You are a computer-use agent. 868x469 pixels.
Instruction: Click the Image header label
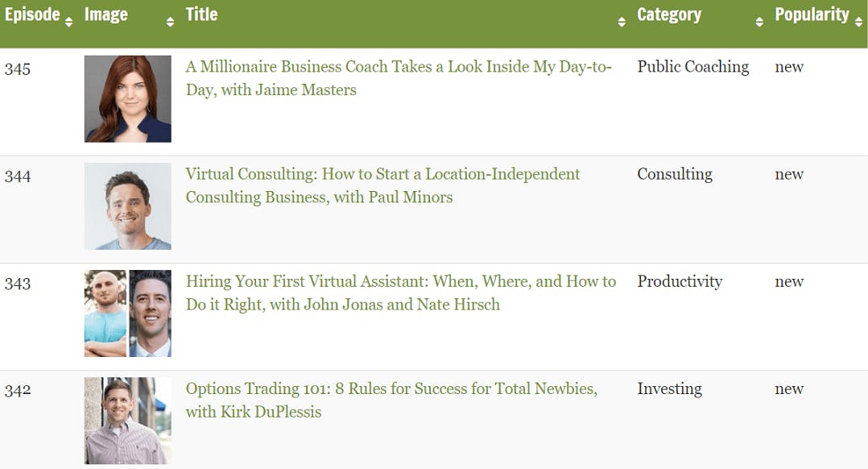tap(105, 15)
